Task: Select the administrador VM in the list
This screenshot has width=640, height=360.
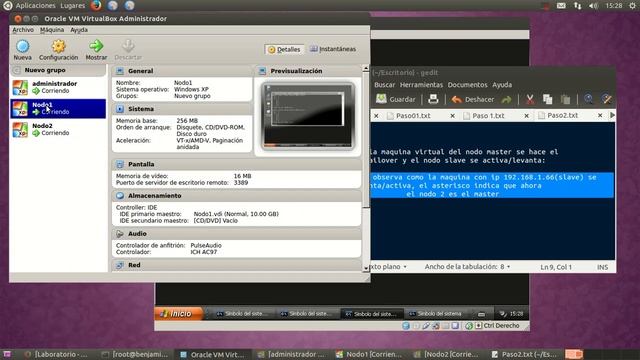Action: point(58,87)
